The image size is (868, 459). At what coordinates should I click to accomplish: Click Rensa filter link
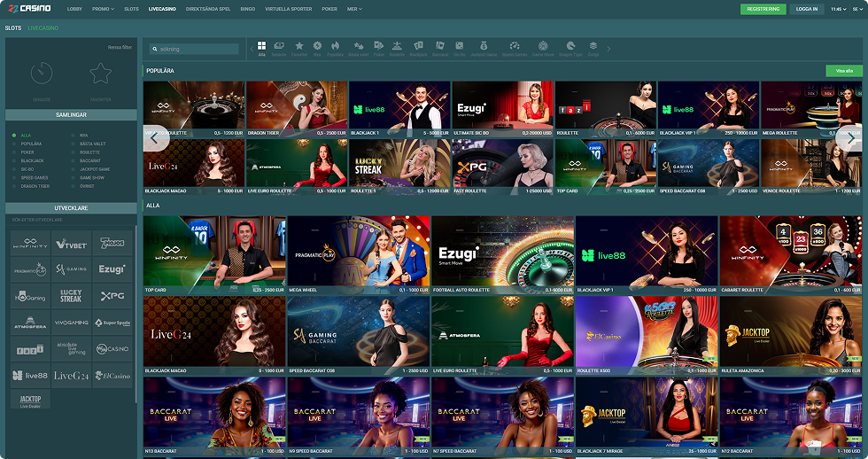(120, 48)
